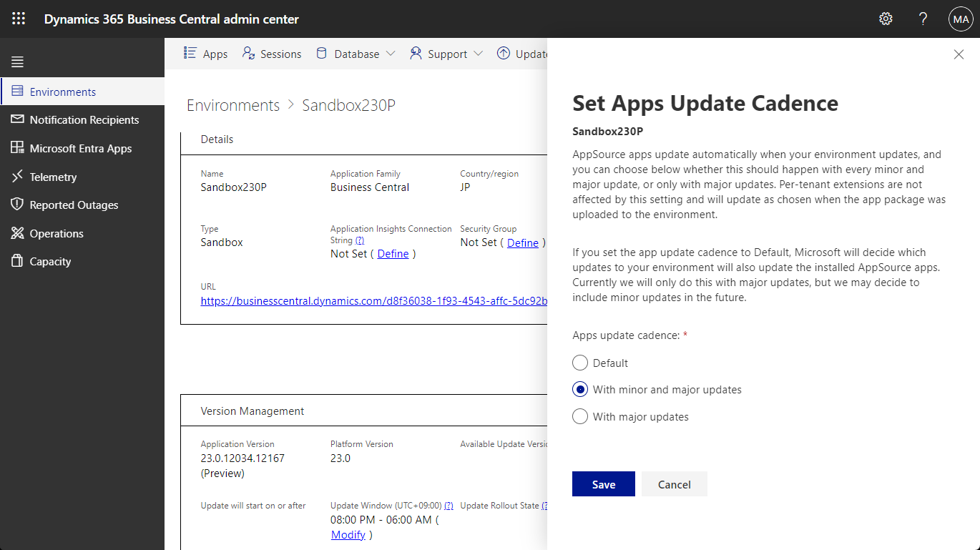Open the Support dropdown menu
The width and height of the screenshot is (980, 550).
477,53
